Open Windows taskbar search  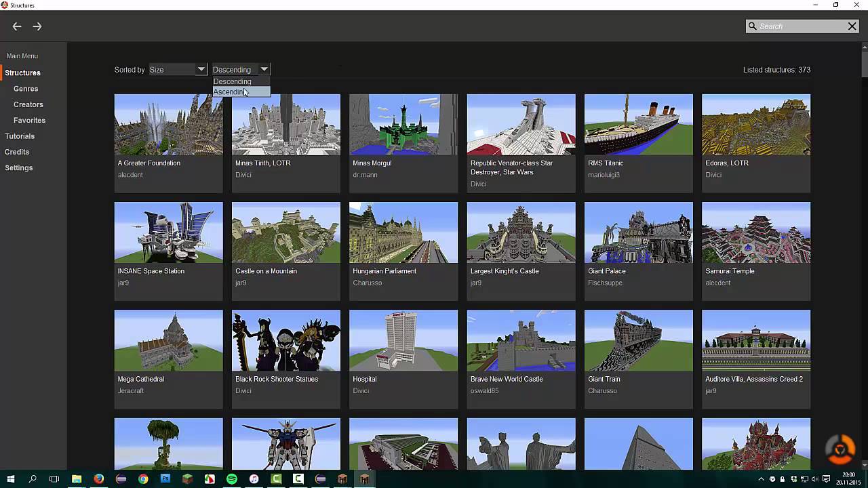click(33, 479)
